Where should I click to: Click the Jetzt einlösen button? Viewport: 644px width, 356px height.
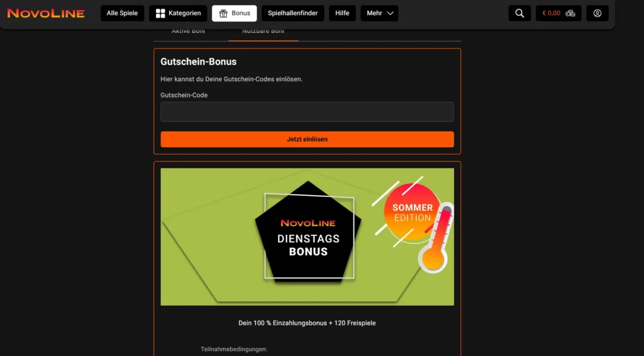(307, 139)
